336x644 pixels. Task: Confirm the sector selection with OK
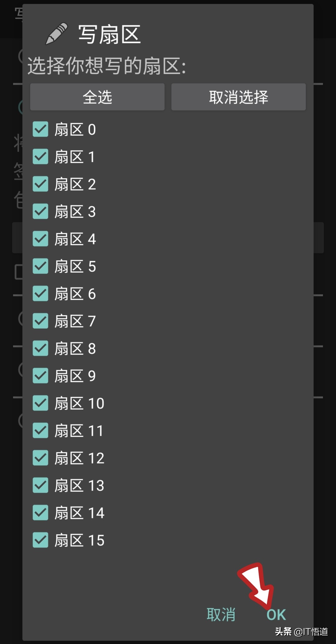(276, 615)
